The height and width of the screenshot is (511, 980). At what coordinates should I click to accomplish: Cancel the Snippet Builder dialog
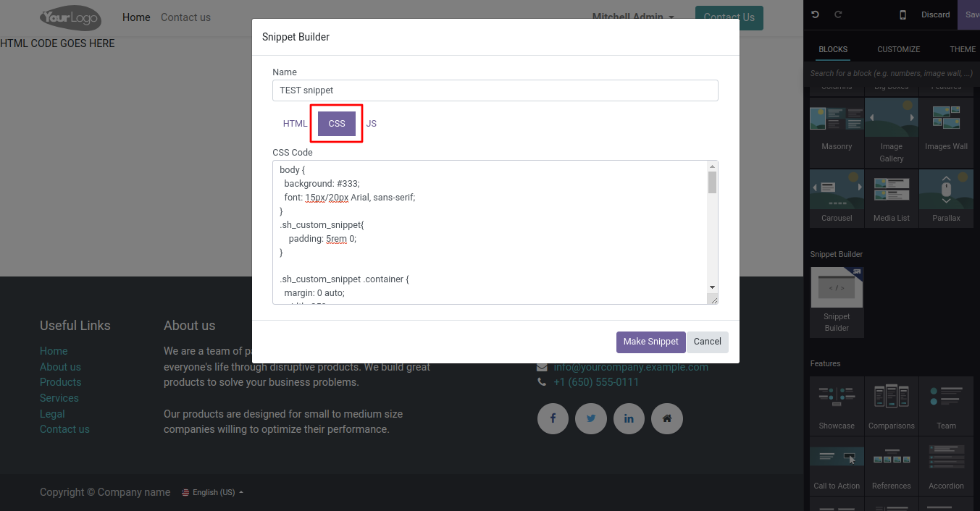[x=707, y=342]
